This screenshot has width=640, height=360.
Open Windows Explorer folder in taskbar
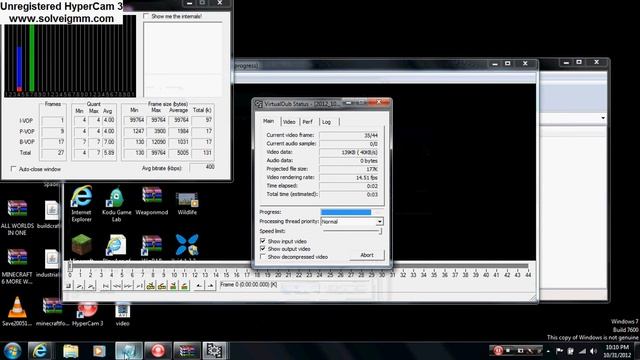[70, 351]
